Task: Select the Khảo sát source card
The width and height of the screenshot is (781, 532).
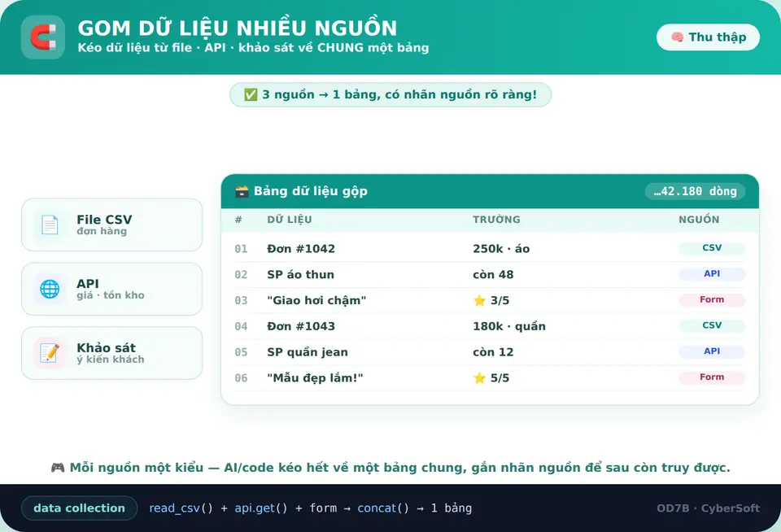Action: (112, 353)
